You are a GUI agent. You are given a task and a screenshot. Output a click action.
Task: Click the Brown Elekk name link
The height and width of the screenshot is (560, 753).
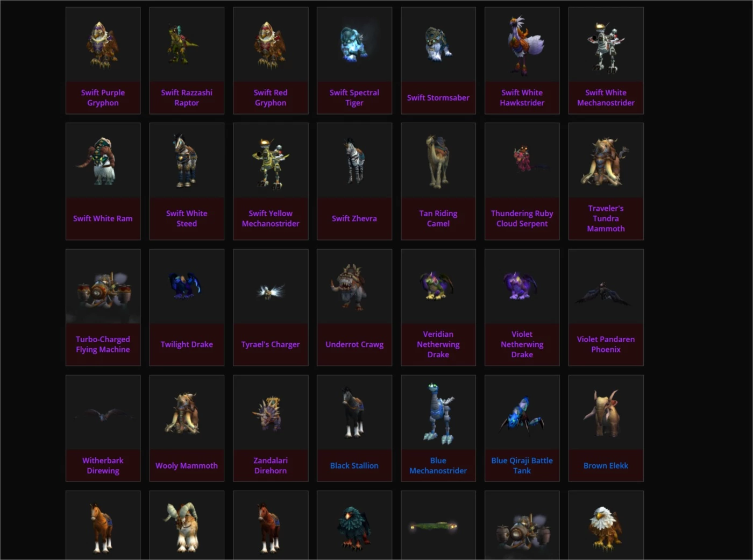click(x=606, y=465)
